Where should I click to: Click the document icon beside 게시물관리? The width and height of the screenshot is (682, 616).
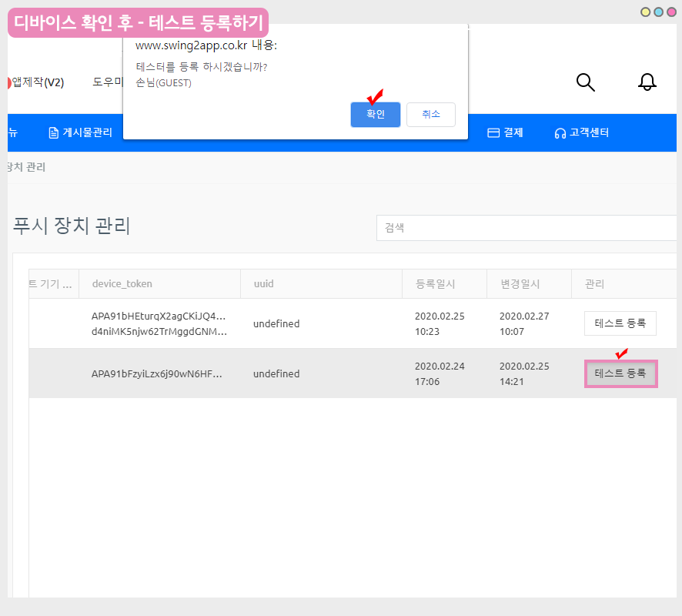point(53,132)
